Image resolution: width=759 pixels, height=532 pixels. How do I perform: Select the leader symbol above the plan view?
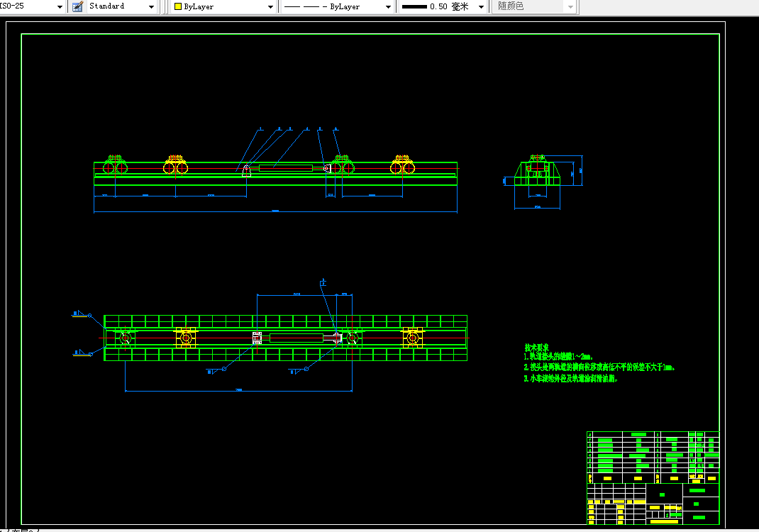tap(323, 282)
